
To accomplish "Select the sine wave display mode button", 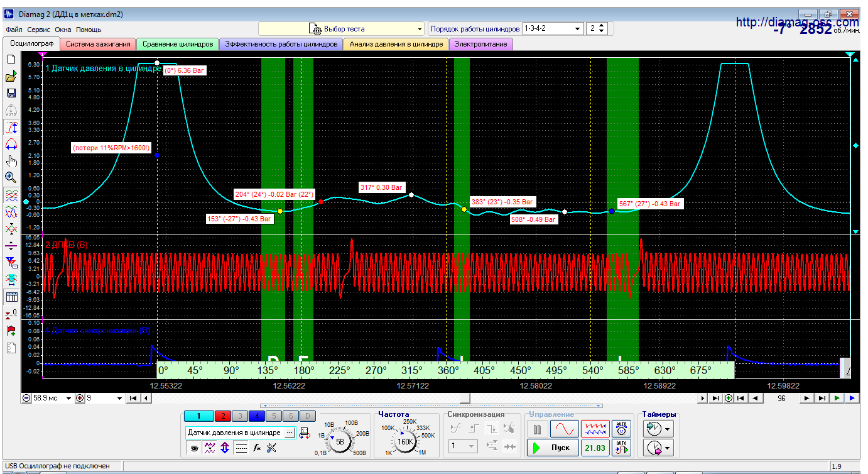I will point(564,429).
